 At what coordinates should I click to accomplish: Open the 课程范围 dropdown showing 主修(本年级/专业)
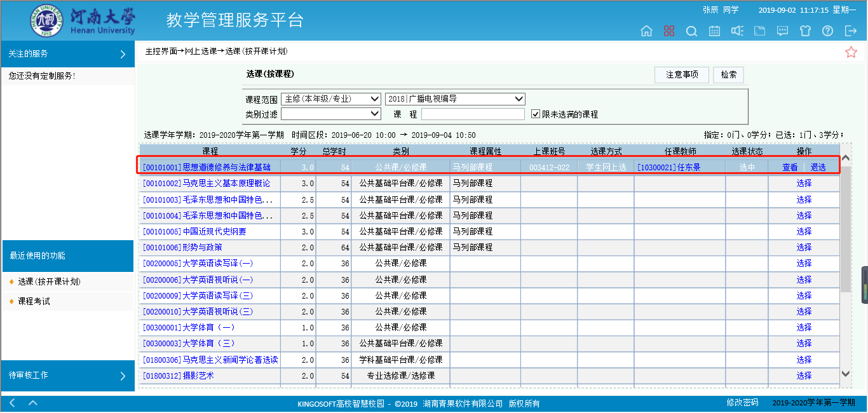(330, 99)
